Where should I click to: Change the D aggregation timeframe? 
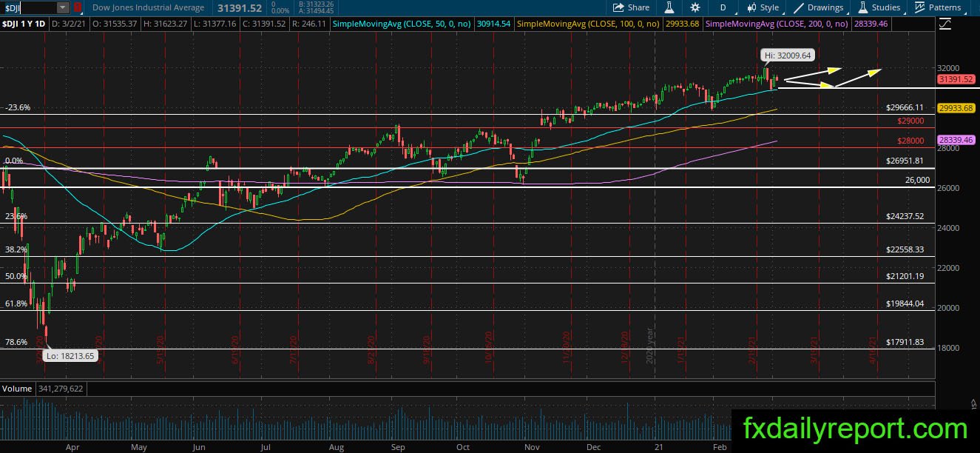(x=723, y=7)
